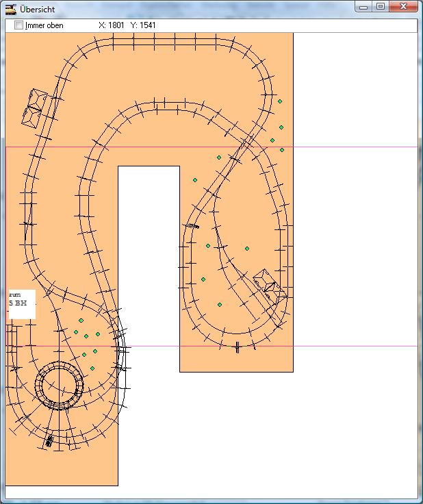Click the topmost green tree marker at right edge
Image resolution: width=423 pixels, height=504 pixels.
pyautogui.click(x=280, y=101)
